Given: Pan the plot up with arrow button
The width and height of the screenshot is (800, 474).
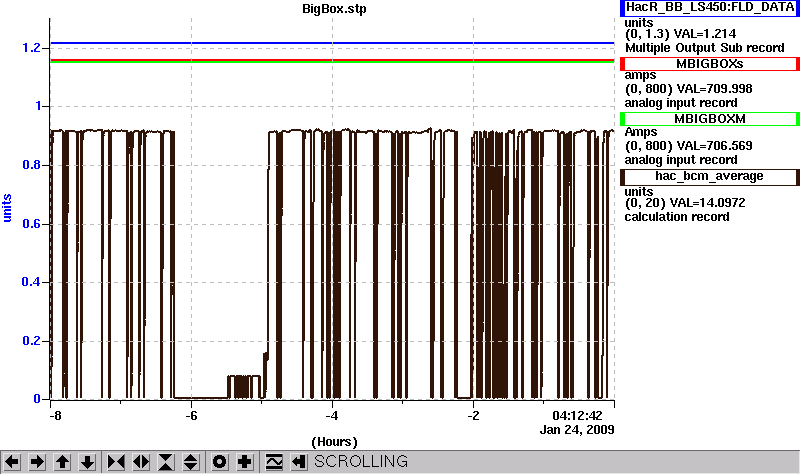Looking at the screenshot, I should click(62, 462).
